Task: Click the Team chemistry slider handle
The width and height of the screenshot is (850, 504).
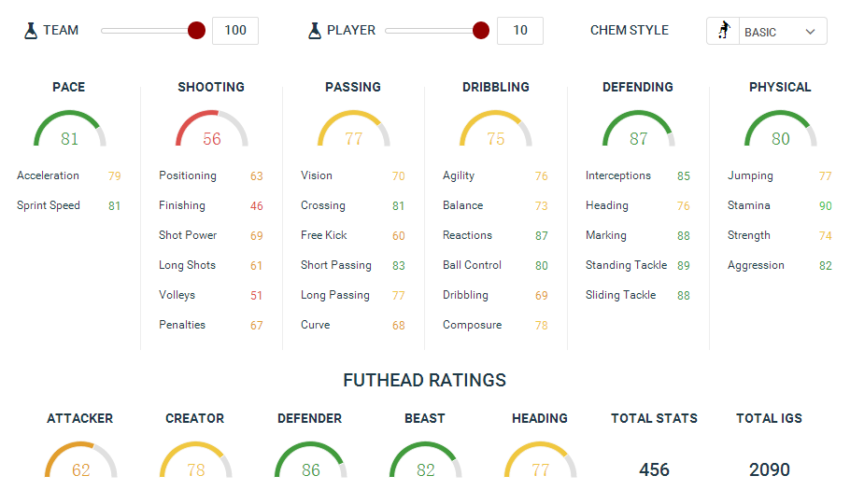Action: 196,31
